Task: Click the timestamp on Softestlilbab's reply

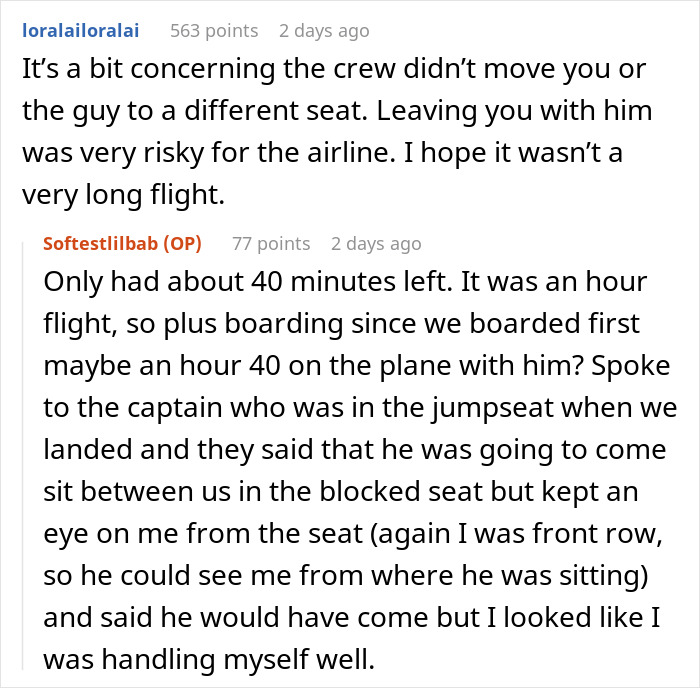Action: pos(376,243)
